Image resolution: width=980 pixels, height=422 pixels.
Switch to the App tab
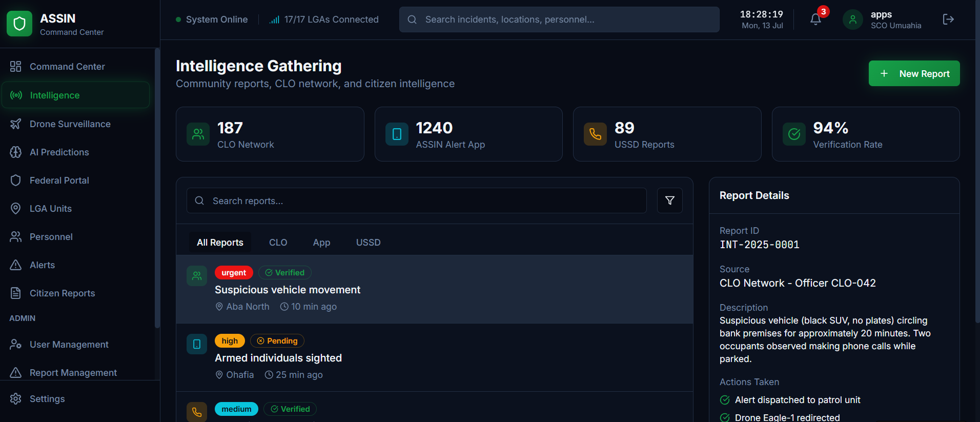coord(321,243)
